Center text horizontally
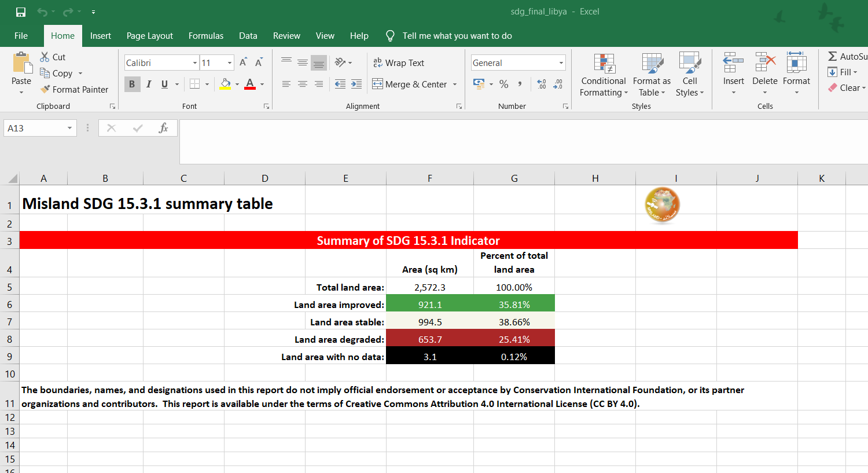868x473 pixels. [x=303, y=84]
